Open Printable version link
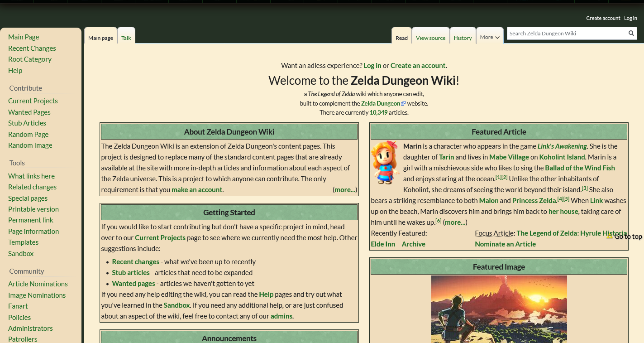Image resolution: width=644 pixels, height=343 pixels. click(x=33, y=209)
